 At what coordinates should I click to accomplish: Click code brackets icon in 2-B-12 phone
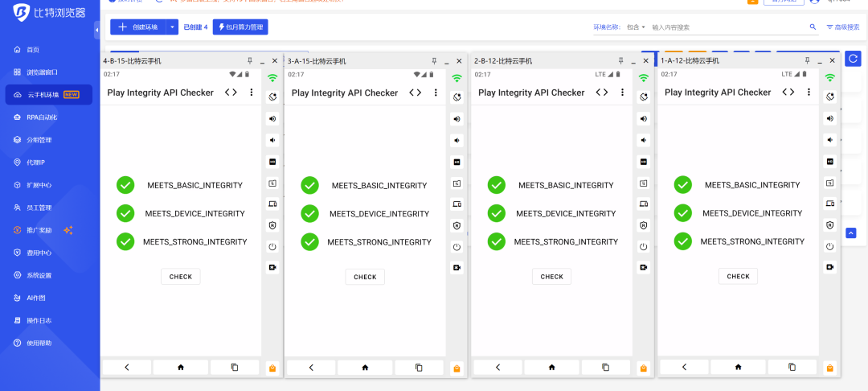click(x=602, y=93)
